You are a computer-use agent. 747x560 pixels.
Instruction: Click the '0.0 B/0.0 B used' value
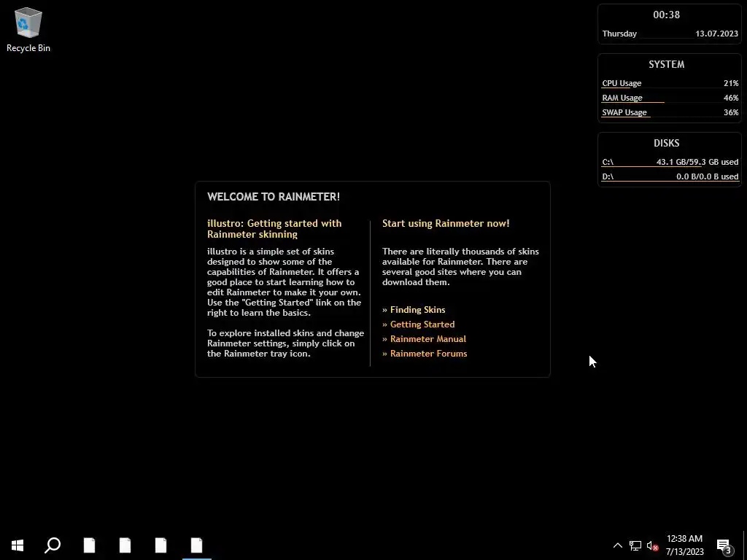(708, 176)
